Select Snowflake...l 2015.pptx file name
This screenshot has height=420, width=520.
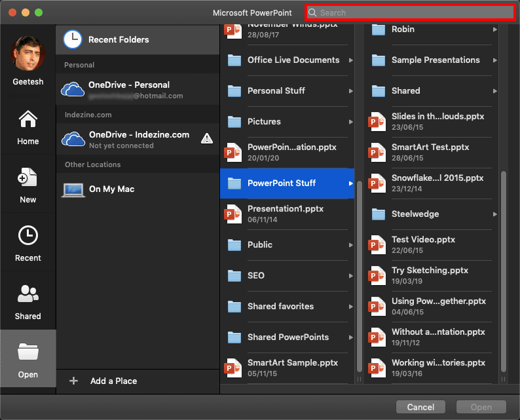437,178
